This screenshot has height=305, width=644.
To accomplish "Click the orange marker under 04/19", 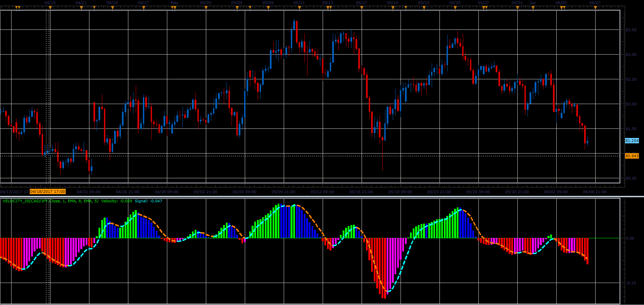I will coord(50,7).
